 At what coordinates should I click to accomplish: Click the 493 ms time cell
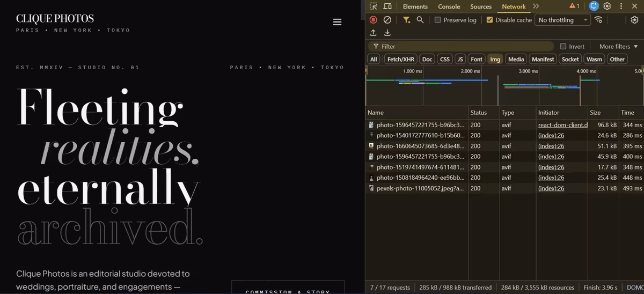coord(632,188)
